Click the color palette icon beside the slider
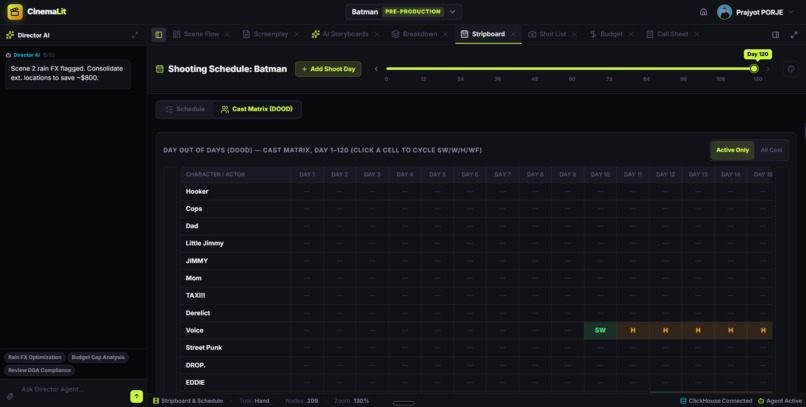The width and height of the screenshot is (806, 407). [791, 69]
